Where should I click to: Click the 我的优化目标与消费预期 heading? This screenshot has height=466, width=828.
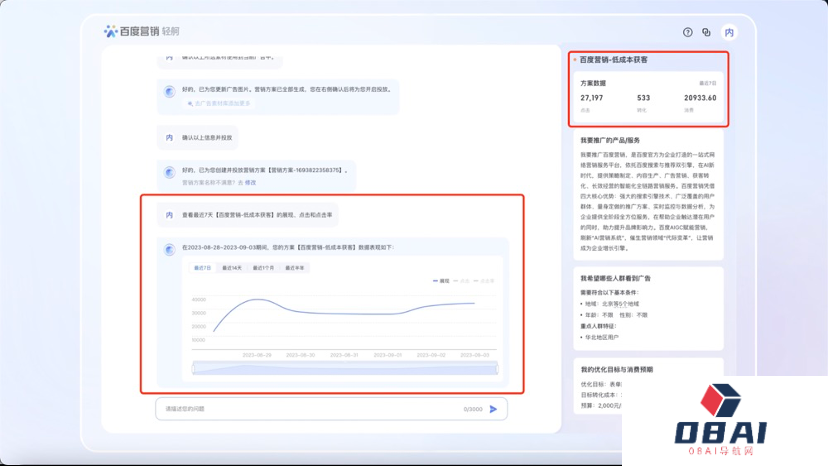617,369
